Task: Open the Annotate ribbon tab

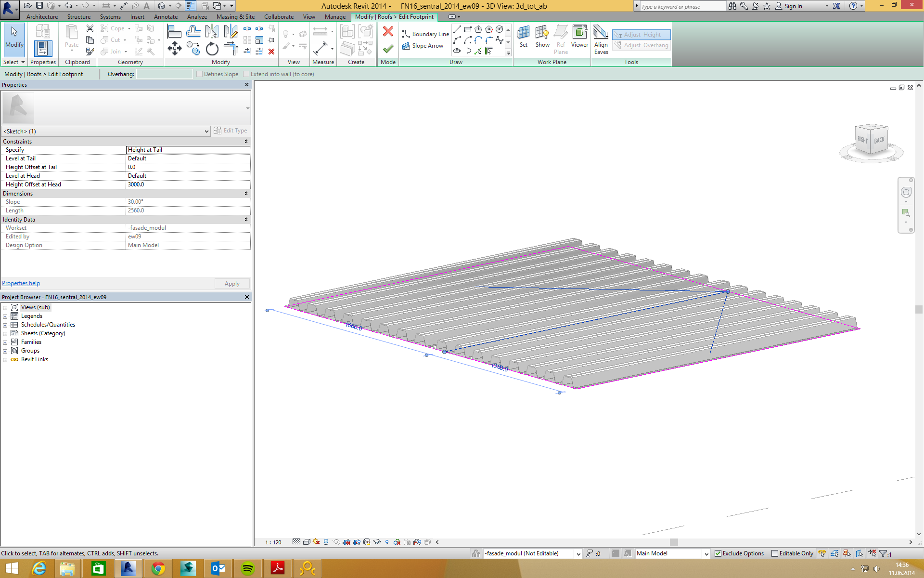Action: pos(166,17)
